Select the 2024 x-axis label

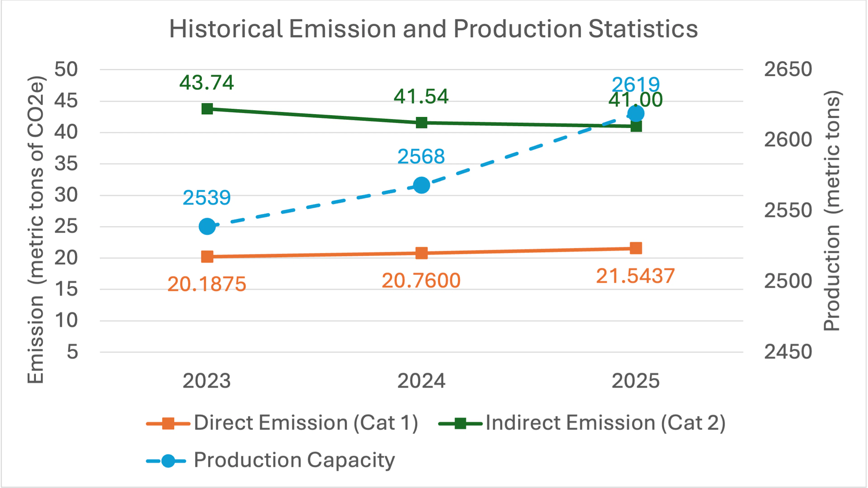pyautogui.click(x=421, y=381)
